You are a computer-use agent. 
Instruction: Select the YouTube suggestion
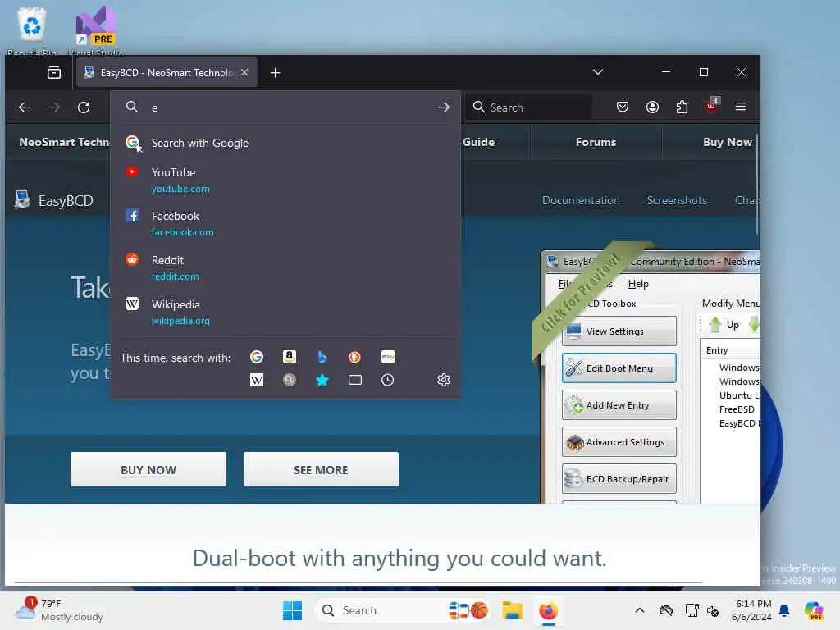click(285, 180)
